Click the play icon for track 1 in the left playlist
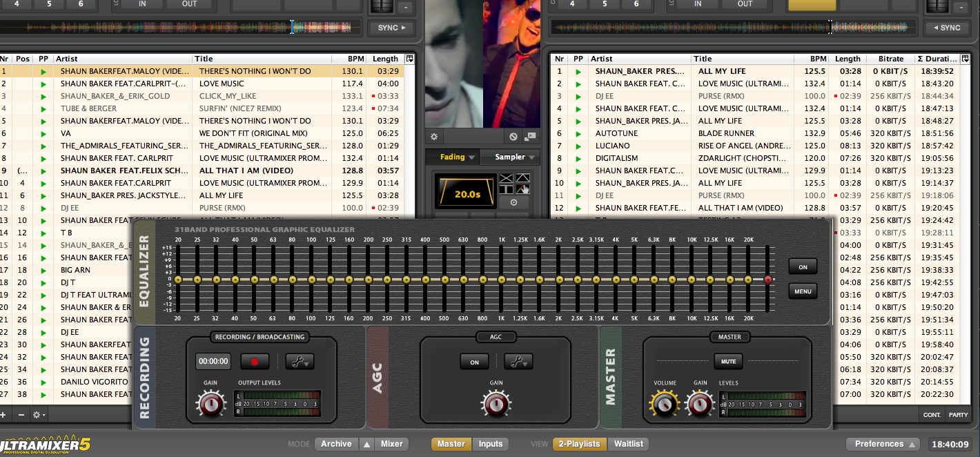Image resolution: width=980 pixels, height=457 pixels. pos(43,71)
